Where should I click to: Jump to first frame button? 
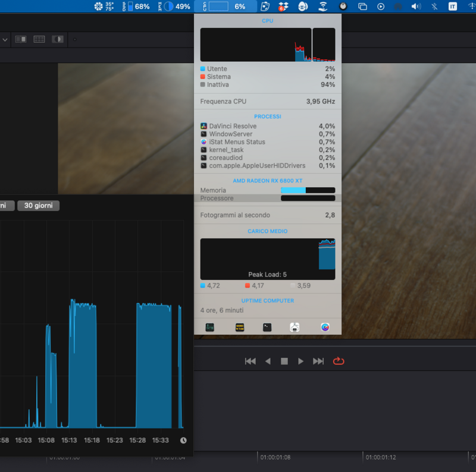250,361
